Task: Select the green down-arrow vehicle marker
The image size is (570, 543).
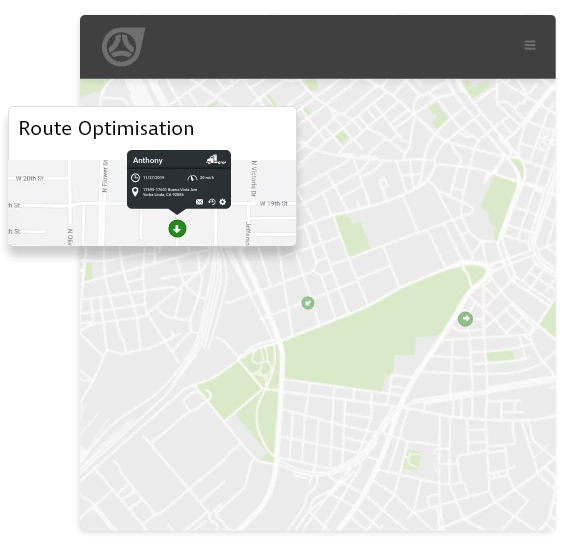Action: (177, 229)
